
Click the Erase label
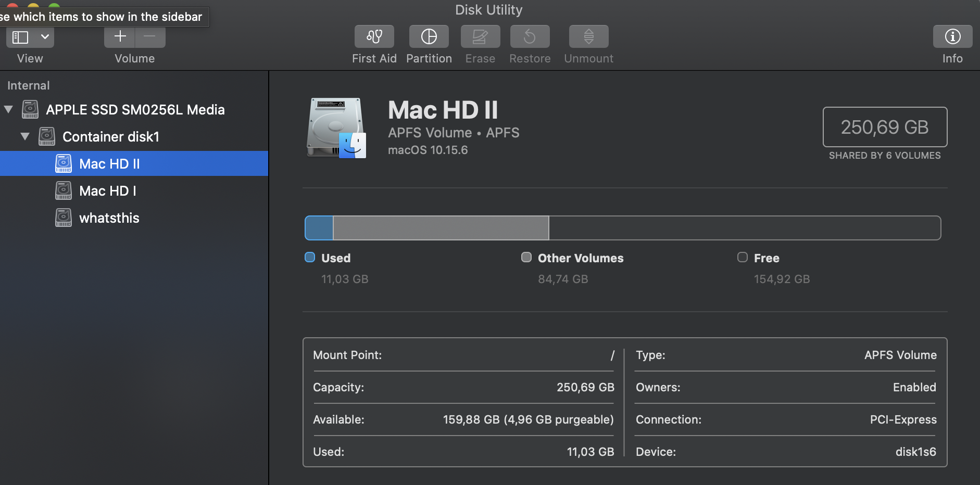[x=480, y=58]
